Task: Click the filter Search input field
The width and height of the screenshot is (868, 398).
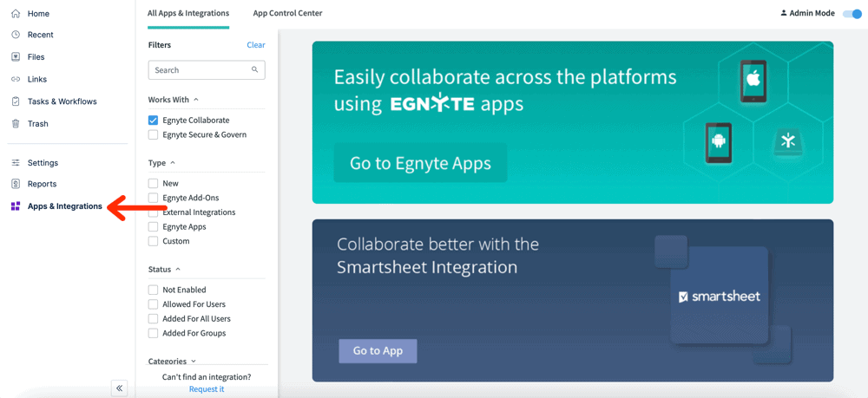Action: point(207,70)
